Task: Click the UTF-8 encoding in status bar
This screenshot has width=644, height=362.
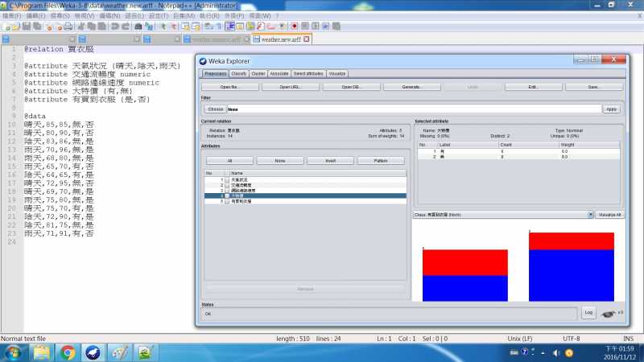Action: tap(572, 339)
